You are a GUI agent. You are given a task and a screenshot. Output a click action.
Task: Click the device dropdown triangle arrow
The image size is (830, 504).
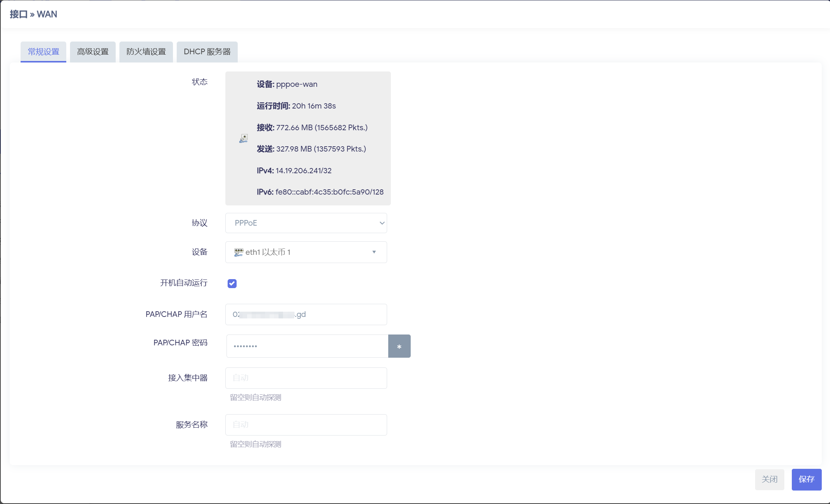pos(374,252)
